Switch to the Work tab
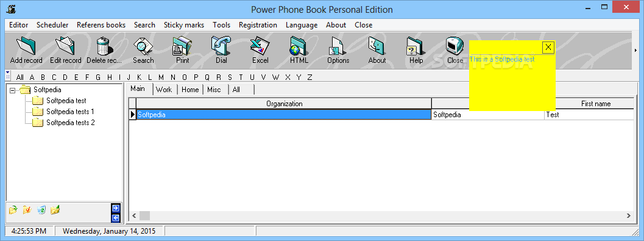644x241 pixels. coord(164,90)
